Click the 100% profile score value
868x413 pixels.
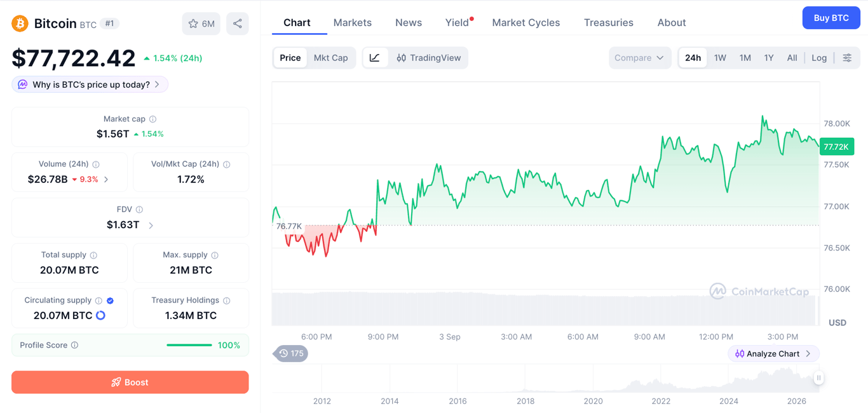point(229,345)
